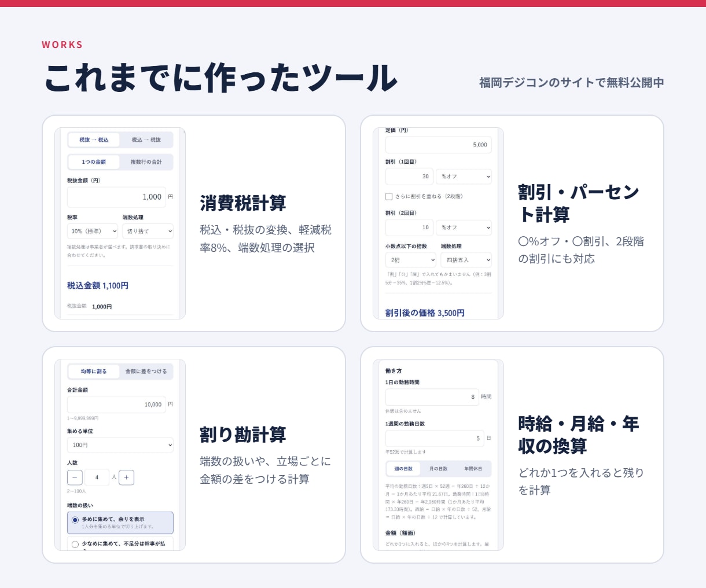Click the 2〜100人 range hint
Image resolution: width=706 pixels, height=588 pixels.
[x=76, y=491]
